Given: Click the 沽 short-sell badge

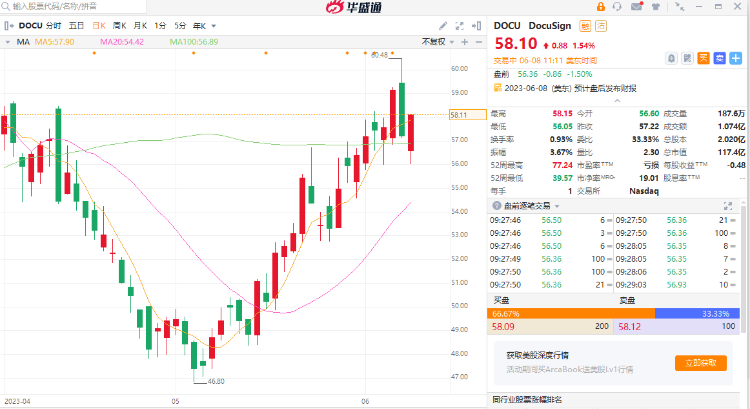Looking at the screenshot, I should (x=601, y=26).
